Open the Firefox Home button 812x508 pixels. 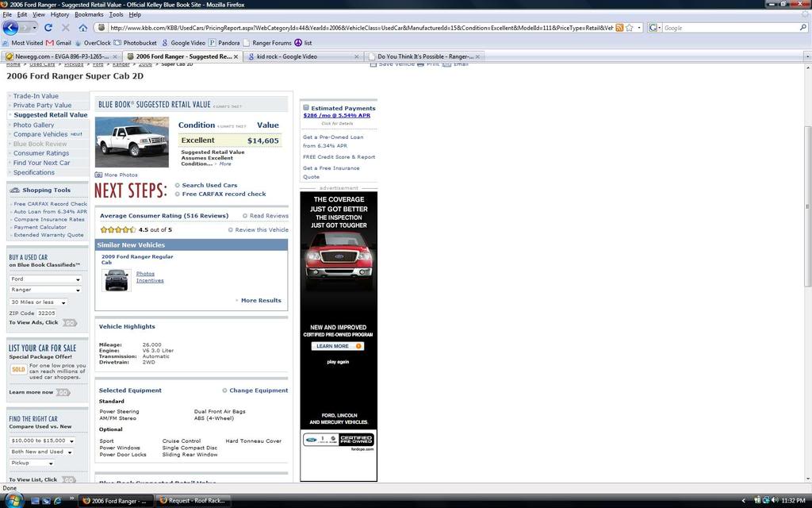click(82, 28)
